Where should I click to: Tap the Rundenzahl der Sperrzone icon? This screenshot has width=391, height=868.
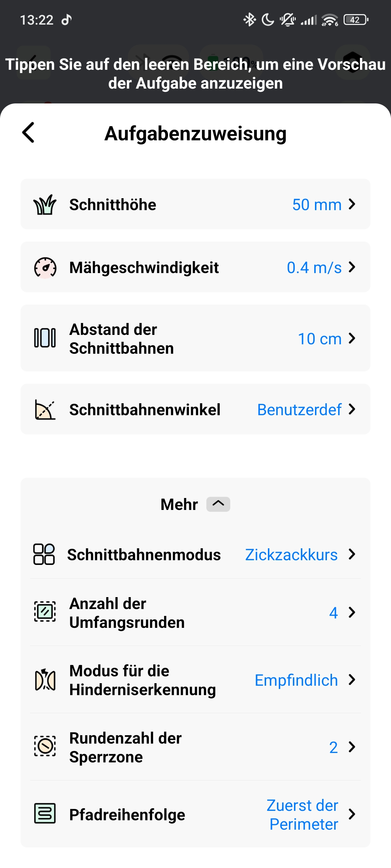45,746
